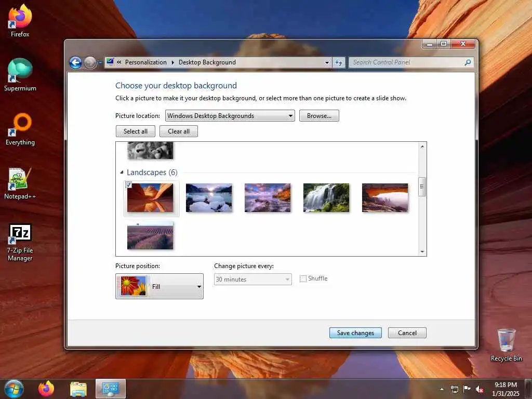Screen dimensions: 532x399
Task: Open the Recycle Bin
Action: click(x=506, y=345)
